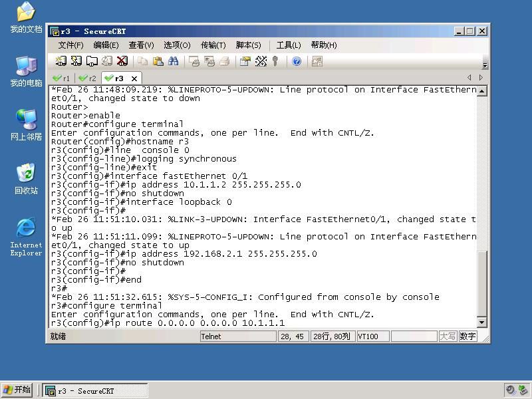Screen dimensions: 532x399
Task: Minimize the SecureCRT window
Action: (x=459, y=31)
